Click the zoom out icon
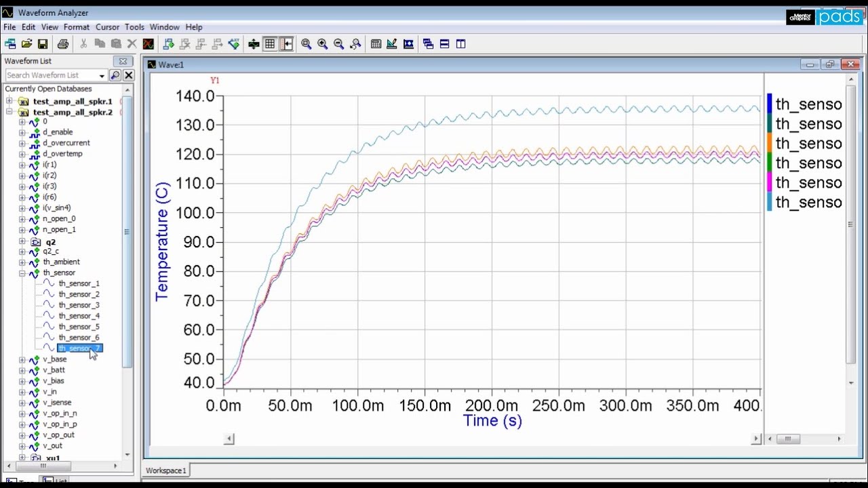The height and width of the screenshot is (488, 868). click(x=339, y=44)
